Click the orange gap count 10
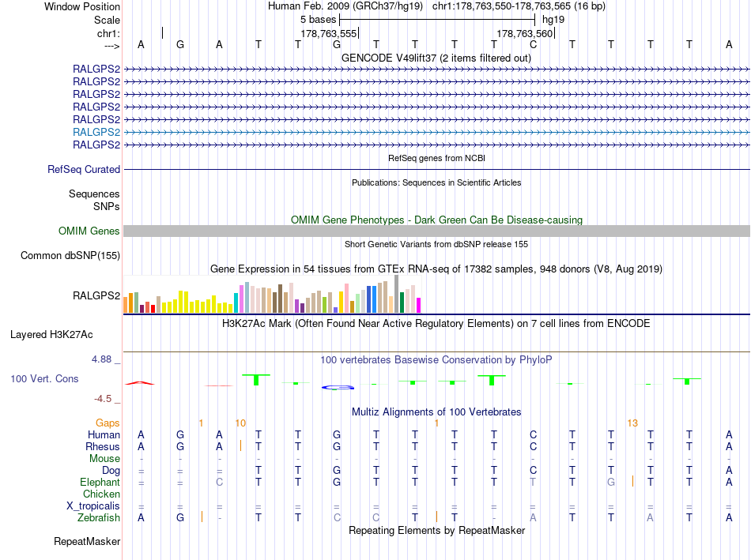The height and width of the screenshot is (560, 751). click(x=240, y=423)
